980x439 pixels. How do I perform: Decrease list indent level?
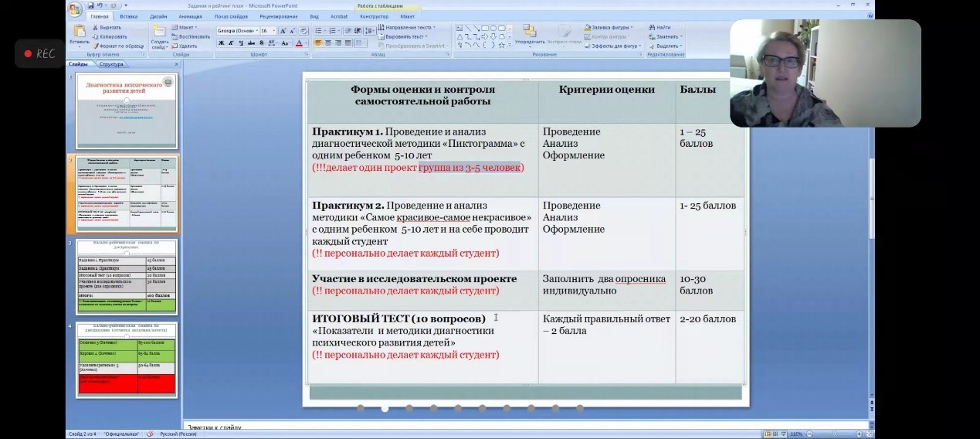click(348, 31)
